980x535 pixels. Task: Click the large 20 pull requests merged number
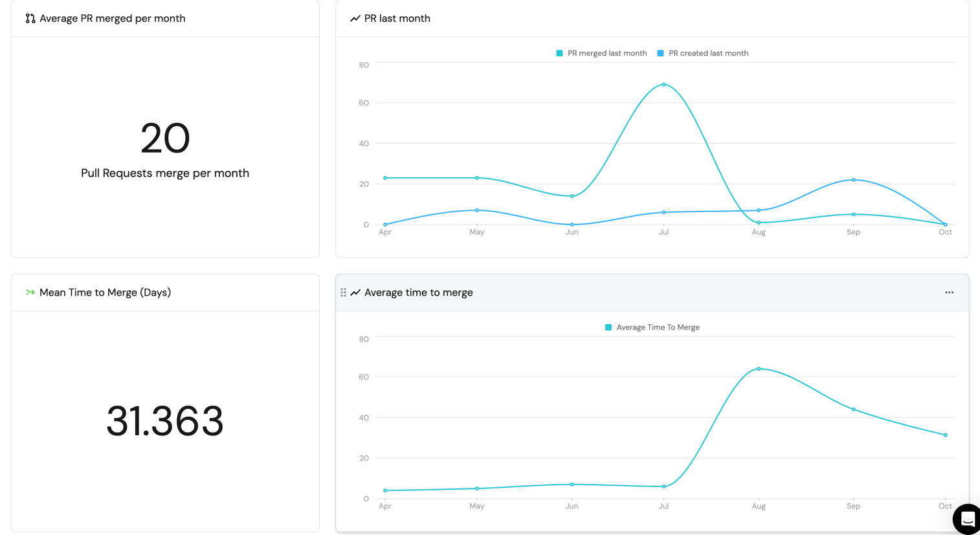pyautogui.click(x=165, y=138)
